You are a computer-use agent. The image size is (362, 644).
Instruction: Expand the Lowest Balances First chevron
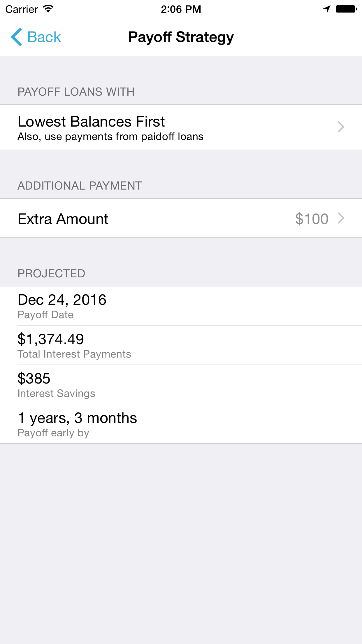(x=341, y=127)
